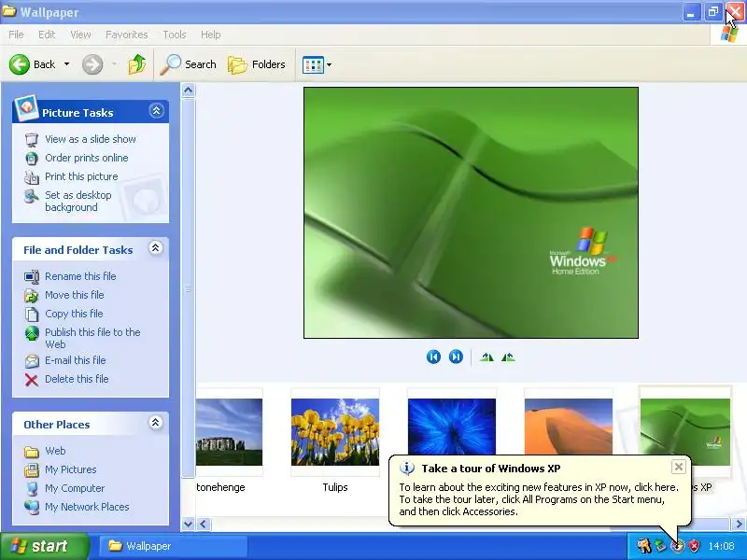Click the Set as desktop background icon
This screenshot has height=560, width=747.
point(32,196)
